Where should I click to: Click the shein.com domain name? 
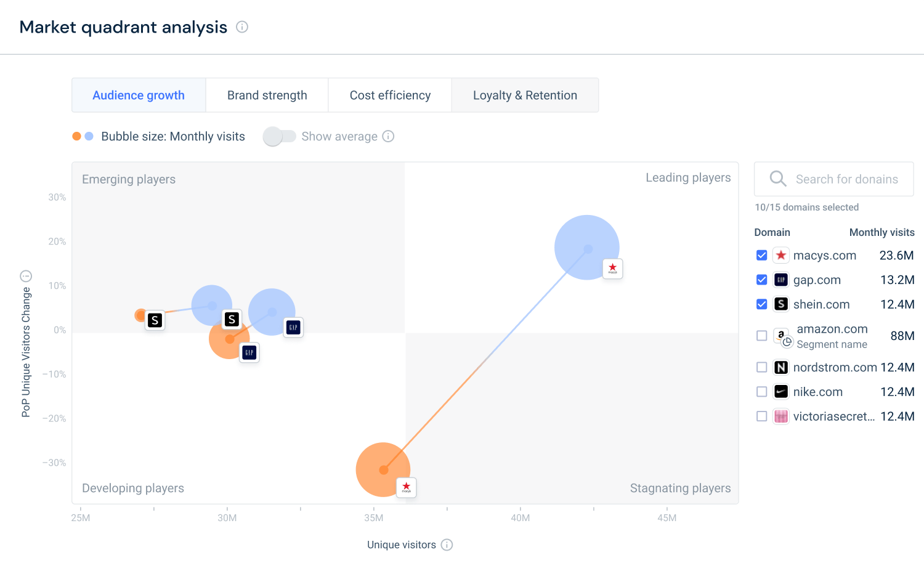coord(821,304)
